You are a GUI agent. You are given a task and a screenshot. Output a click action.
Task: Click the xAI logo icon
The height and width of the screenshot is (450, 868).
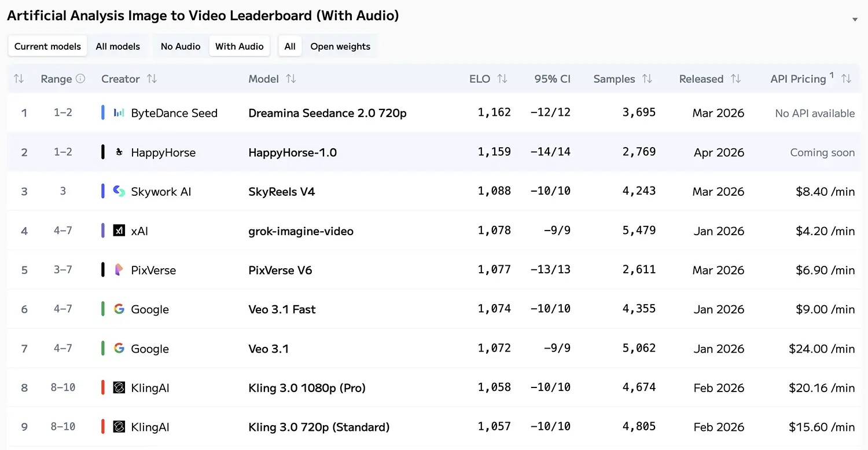(119, 231)
